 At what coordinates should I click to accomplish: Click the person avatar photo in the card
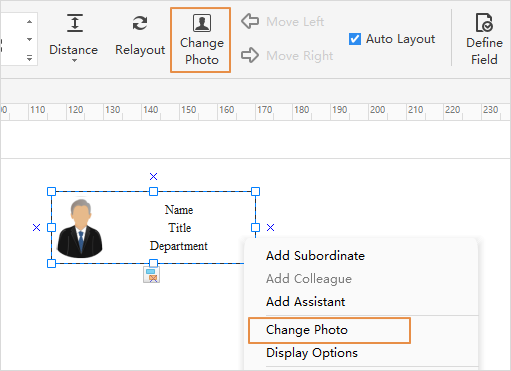pos(80,228)
